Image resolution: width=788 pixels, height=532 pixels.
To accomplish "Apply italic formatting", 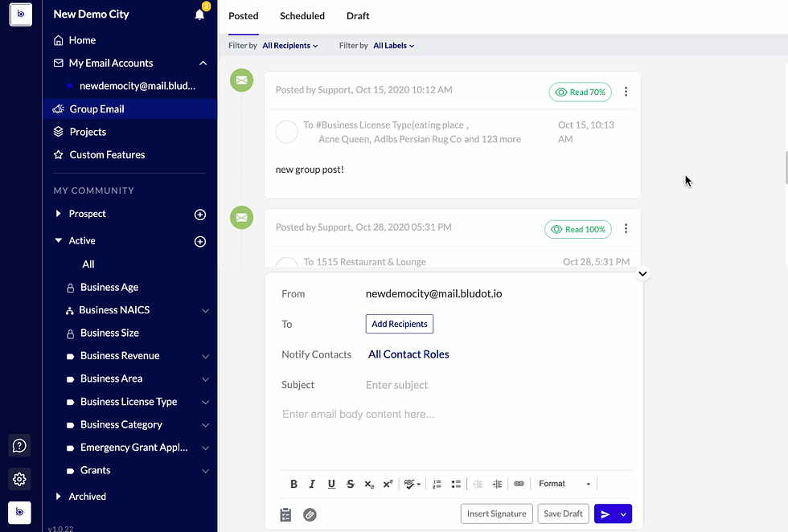I will click(312, 484).
